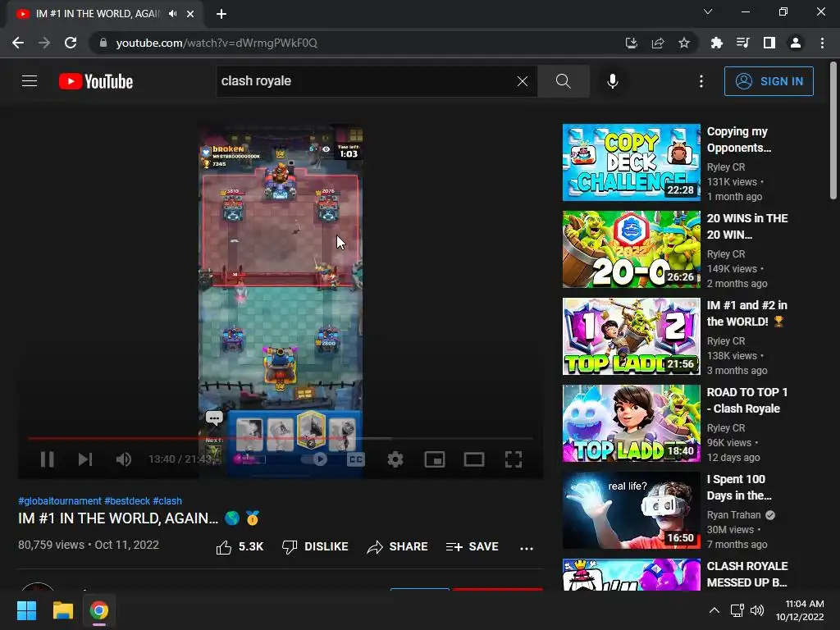This screenshot has width=840, height=630.
Task: Open CLASH ROYALE MESSED UP video title
Action: point(746,573)
